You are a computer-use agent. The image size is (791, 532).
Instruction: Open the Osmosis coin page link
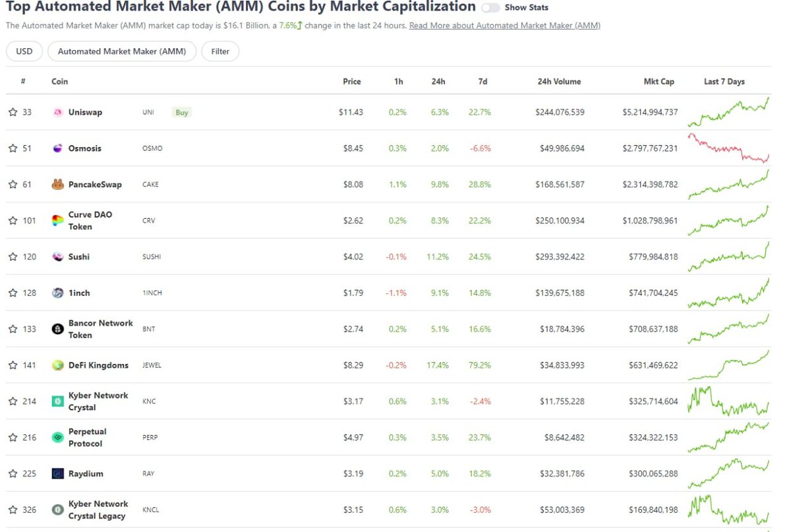coord(85,148)
